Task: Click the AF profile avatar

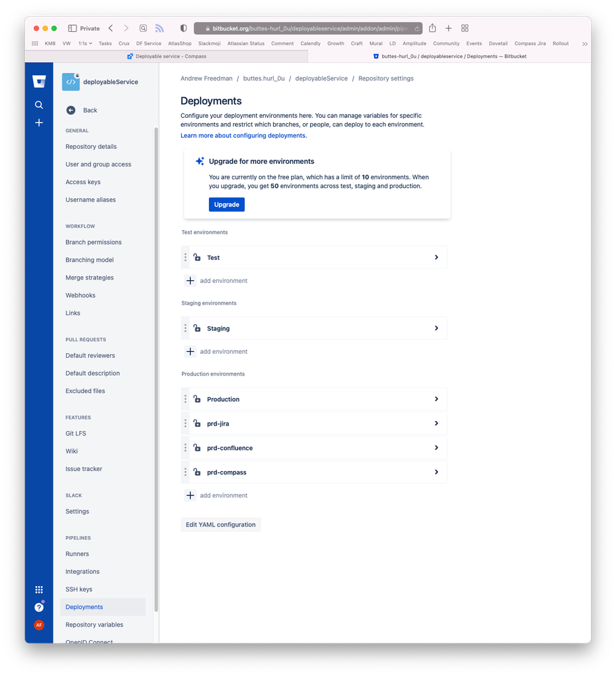Action: click(39, 625)
